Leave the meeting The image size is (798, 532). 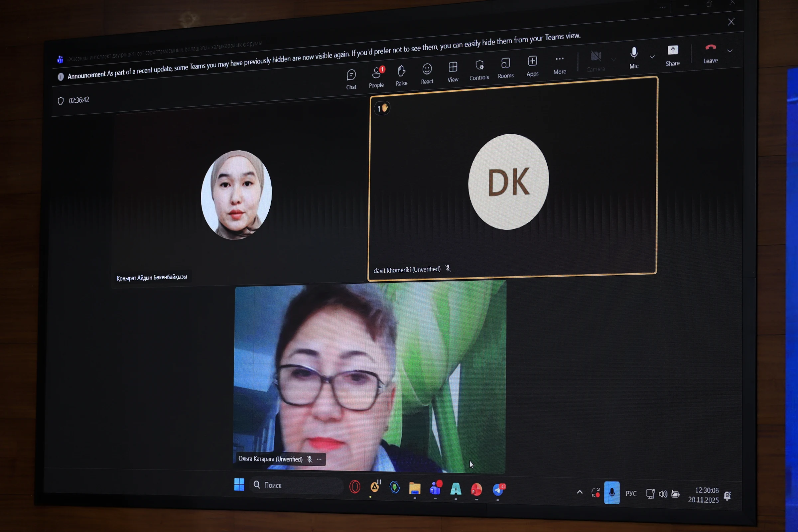tap(711, 53)
